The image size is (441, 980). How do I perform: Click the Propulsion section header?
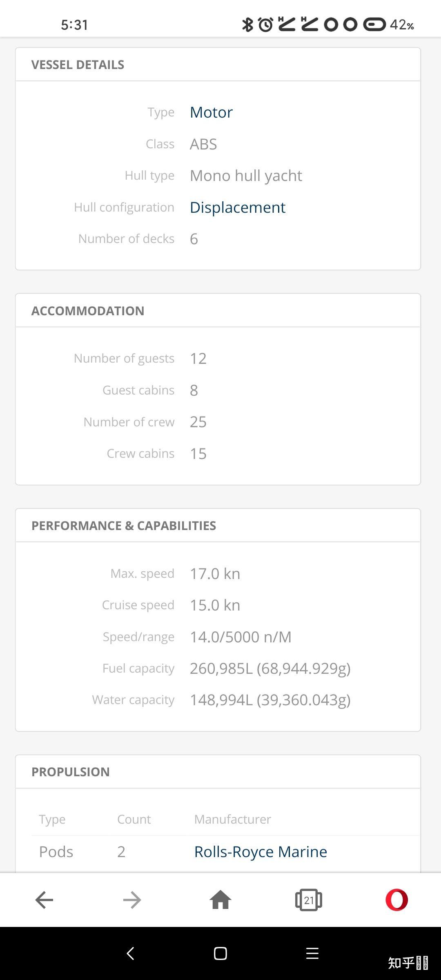(x=70, y=772)
